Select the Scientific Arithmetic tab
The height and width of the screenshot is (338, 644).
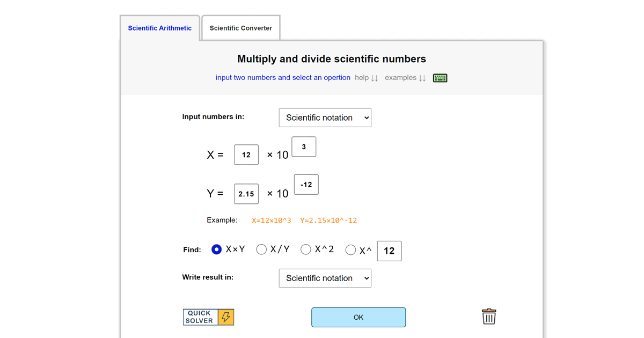[159, 27]
